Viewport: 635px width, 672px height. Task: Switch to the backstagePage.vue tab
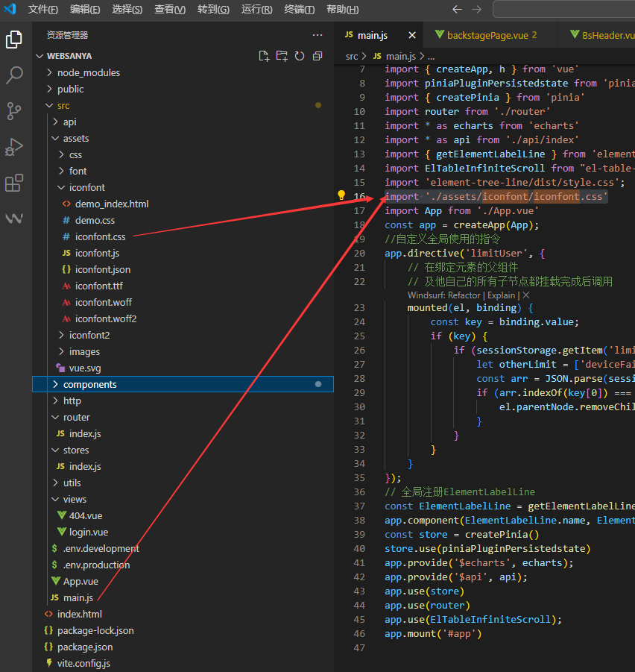490,35
